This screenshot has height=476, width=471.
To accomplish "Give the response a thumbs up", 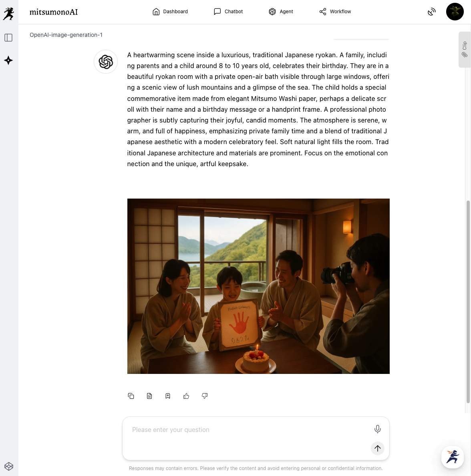I will [186, 396].
